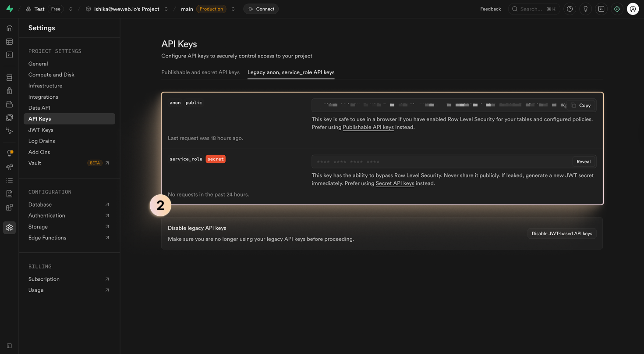Reveal the service_role secret key
644x354 pixels.
pos(584,161)
